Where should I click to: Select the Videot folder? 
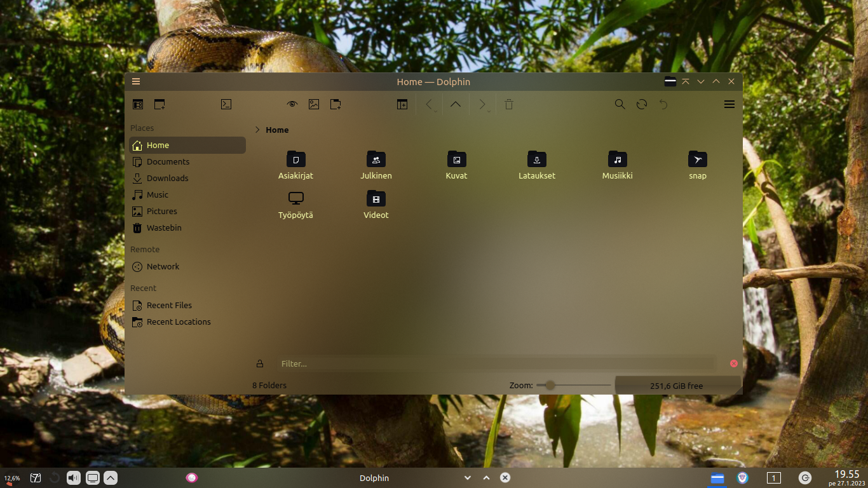[x=376, y=205]
